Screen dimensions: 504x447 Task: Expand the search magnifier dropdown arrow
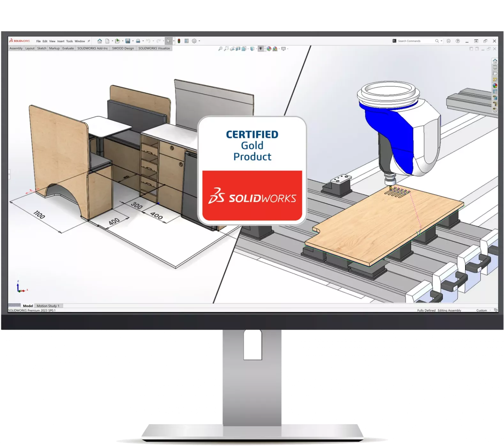point(441,41)
